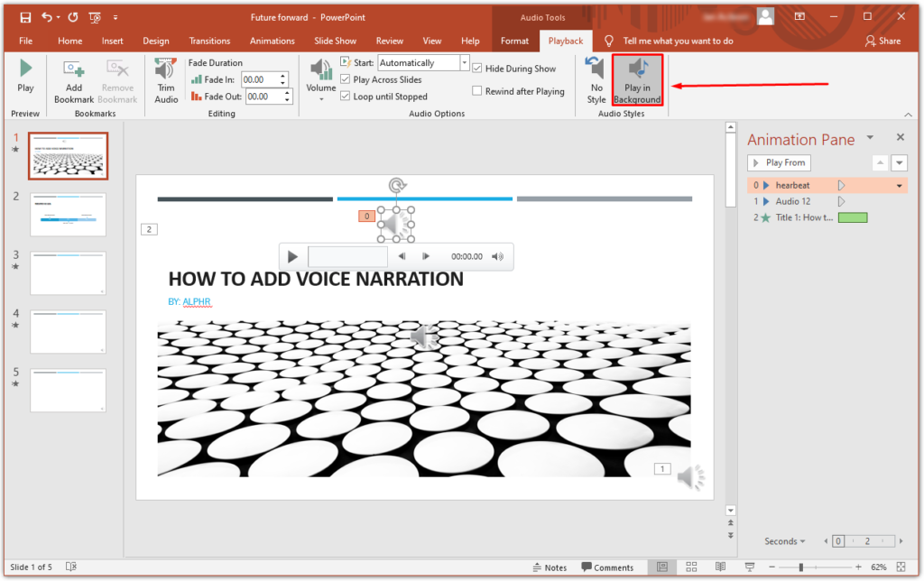The height and width of the screenshot is (581, 924).
Task: Select slide 2 thumbnail
Action: pyautogui.click(x=69, y=215)
